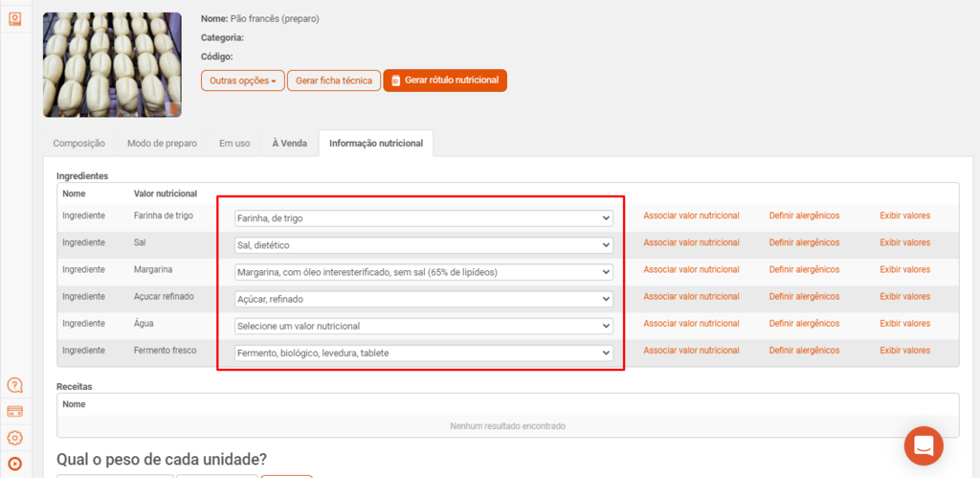
Task: Switch to the À Venda tab
Action: click(x=289, y=144)
